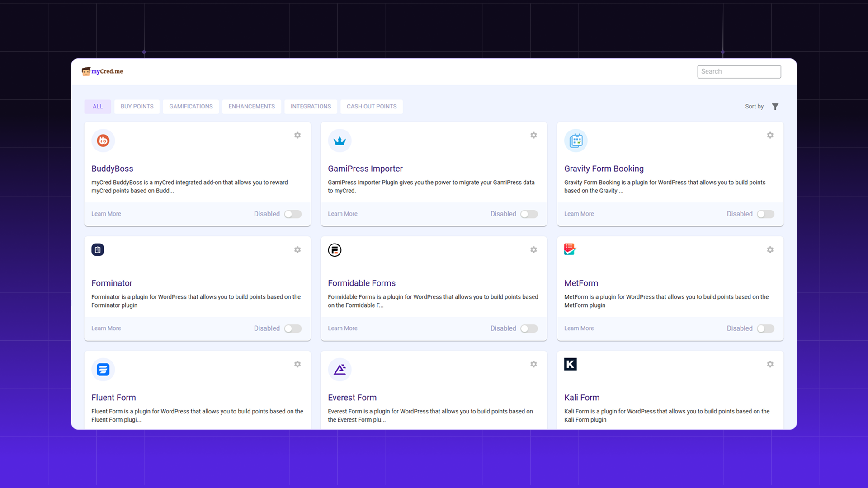This screenshot has width=868, height=488.
Task: Click the Kali Form K icon
Action: tap(570, 364)
